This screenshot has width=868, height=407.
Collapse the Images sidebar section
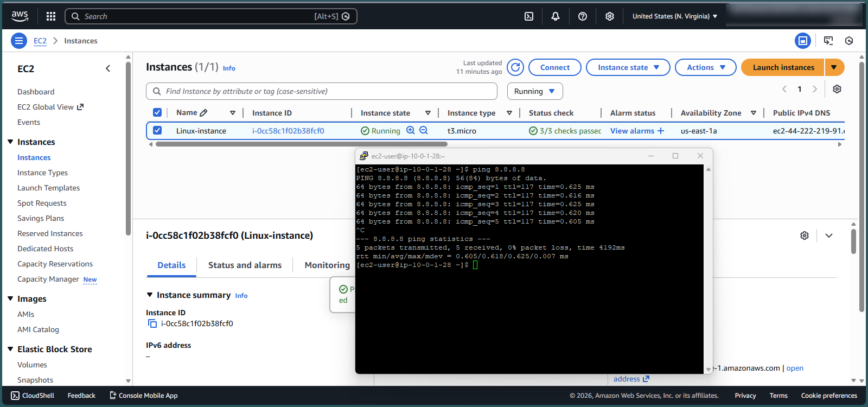point(10,298)
